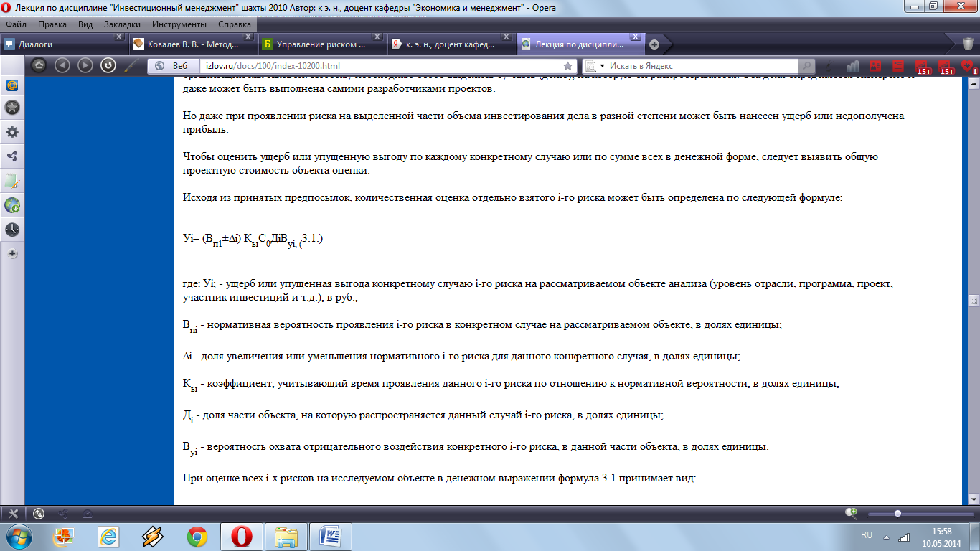
Task: Show hidden tray icons arrow
Action: coord(887,536)
